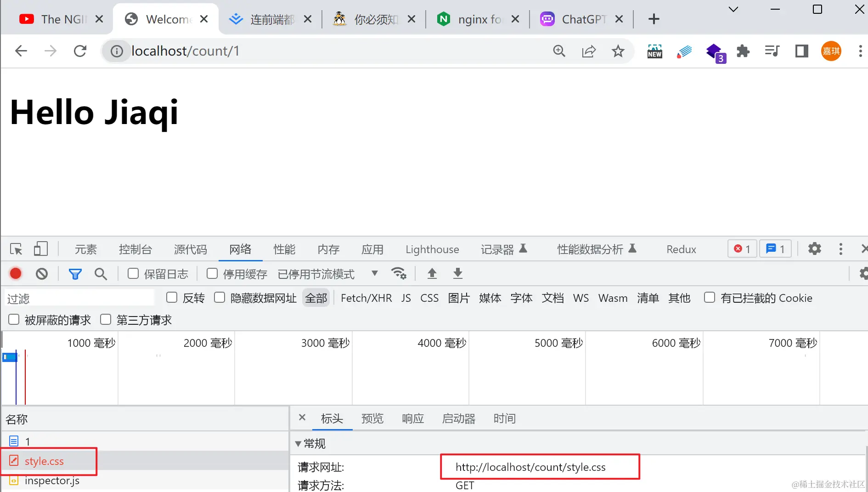Clear the network log
Viewport: 868px width, 492px height.
coord(42,274)
